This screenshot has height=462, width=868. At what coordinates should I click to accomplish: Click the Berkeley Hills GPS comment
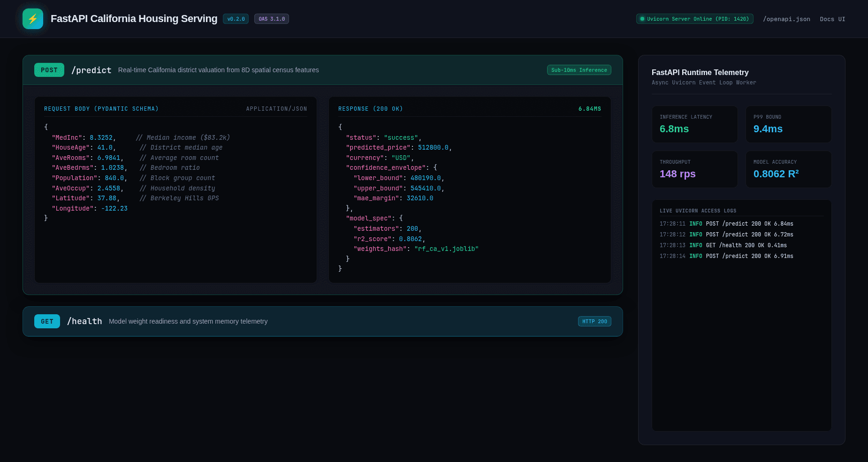(179, 198)
